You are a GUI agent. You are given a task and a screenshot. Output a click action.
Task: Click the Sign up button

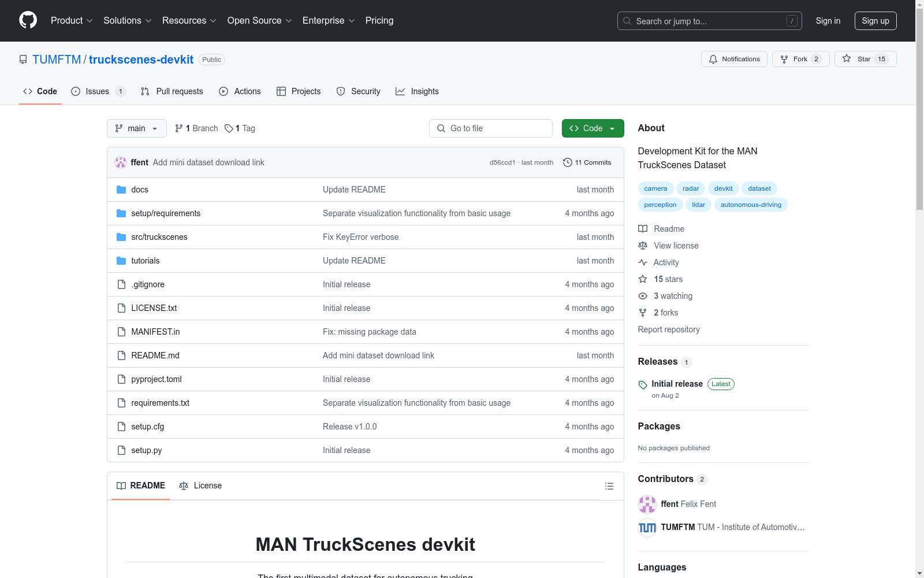[x=875, y=21]
